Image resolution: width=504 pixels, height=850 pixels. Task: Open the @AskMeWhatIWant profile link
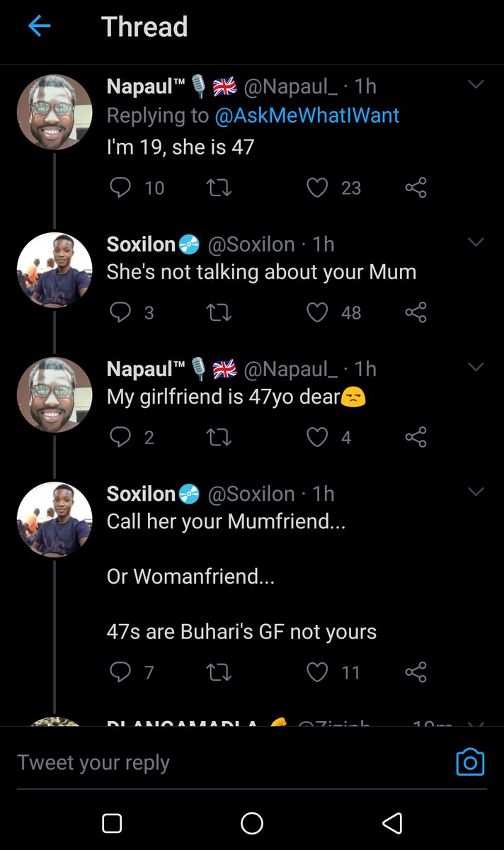point(307,115)
